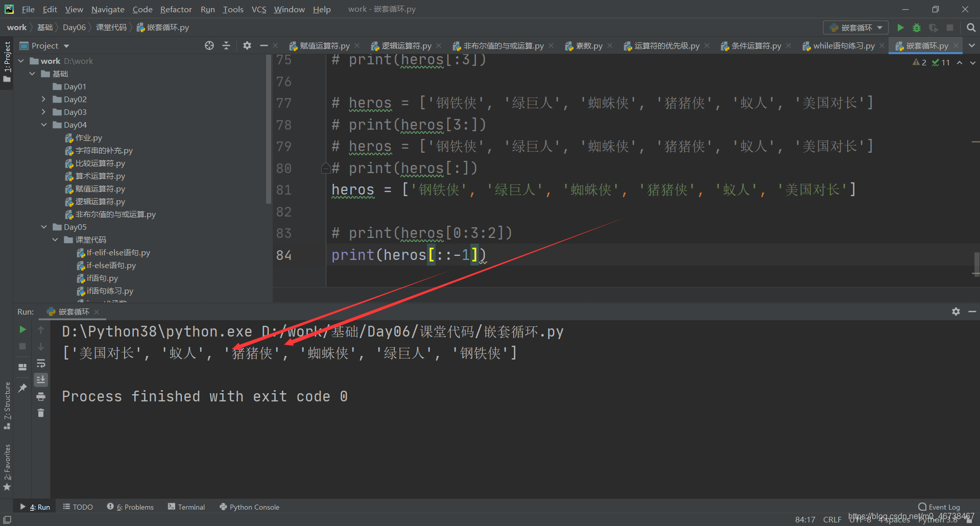Rerun the program in Run panel

(22, 330)
